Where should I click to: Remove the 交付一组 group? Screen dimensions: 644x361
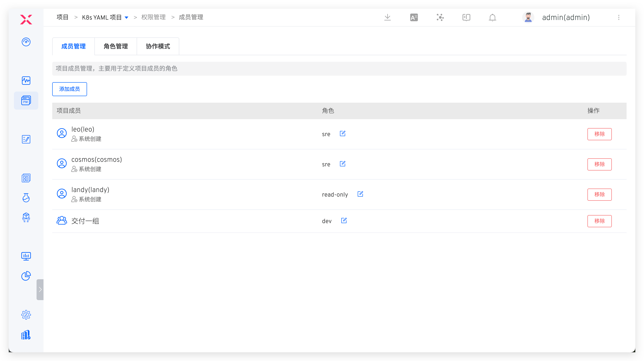coord(599,221)
